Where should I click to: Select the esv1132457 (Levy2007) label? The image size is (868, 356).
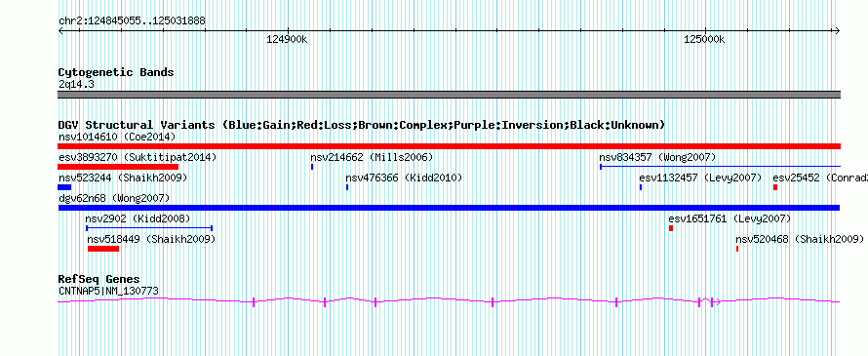point(700,178)
